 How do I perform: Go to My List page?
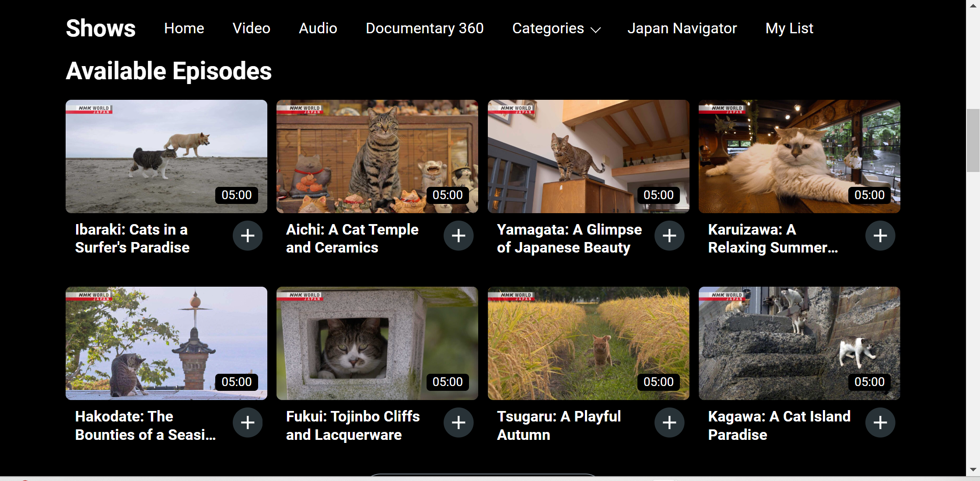pos(789,28)
